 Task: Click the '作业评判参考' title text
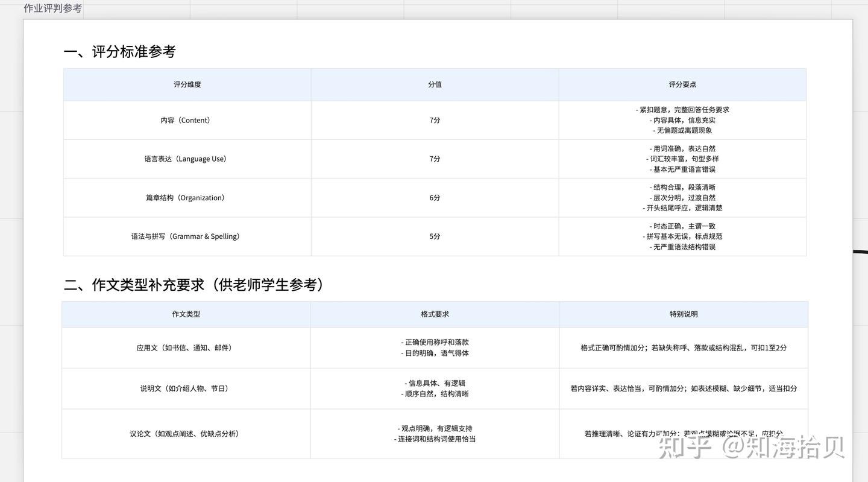[52, 8]
